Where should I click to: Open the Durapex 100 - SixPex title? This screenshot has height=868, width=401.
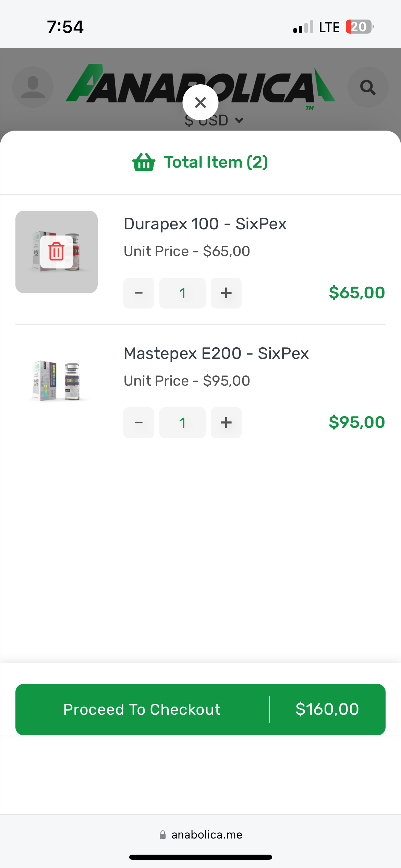coord(205,224)
